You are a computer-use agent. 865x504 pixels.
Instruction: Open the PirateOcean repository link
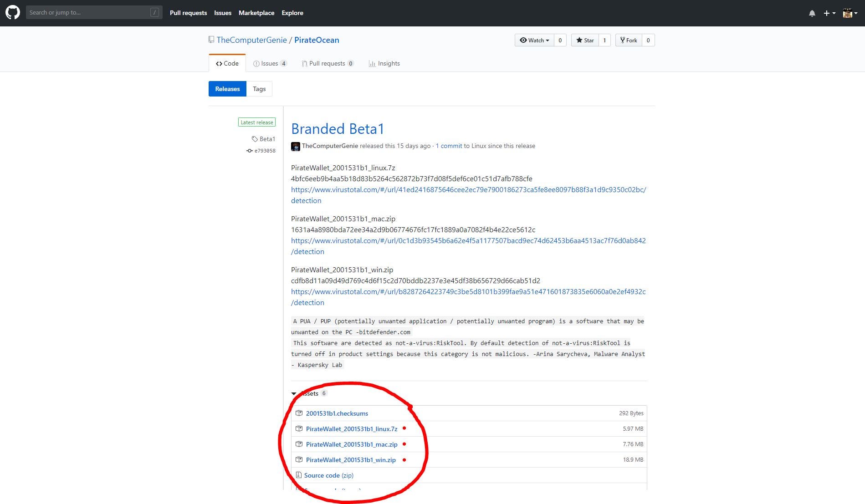tap(317, 40)
